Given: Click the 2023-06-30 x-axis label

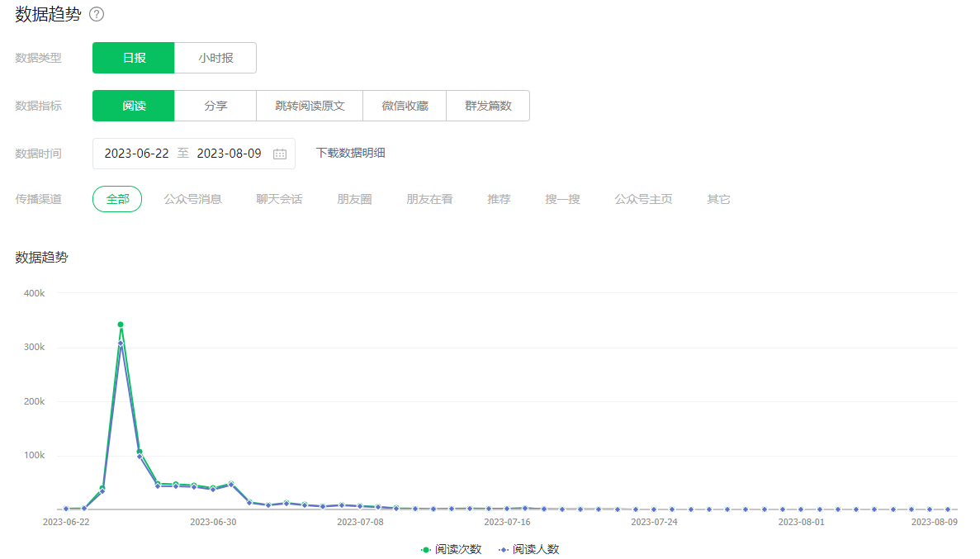Looking at the screenshot, I should pyautogui.click(x=213, y=522).
